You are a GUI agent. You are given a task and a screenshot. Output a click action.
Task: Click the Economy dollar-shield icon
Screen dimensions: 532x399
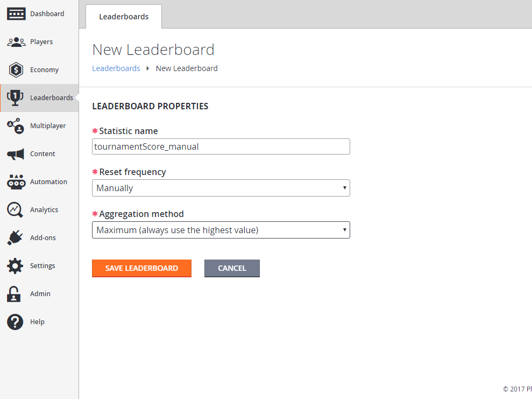16,69
